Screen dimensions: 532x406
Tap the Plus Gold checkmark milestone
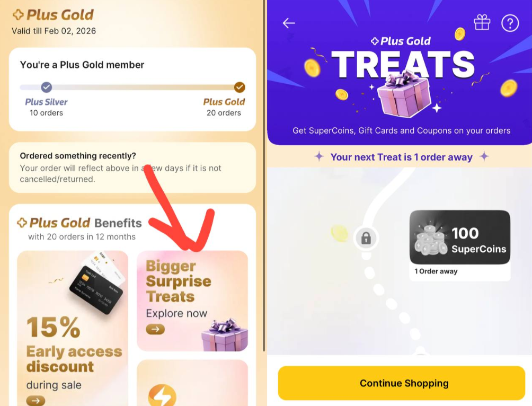tap(240, 87)
